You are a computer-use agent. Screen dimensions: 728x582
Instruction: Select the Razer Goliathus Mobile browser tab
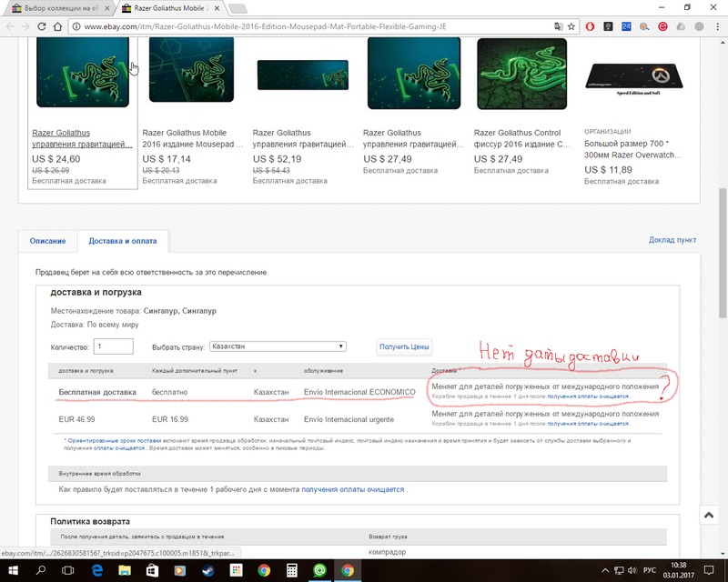(171, 8)
